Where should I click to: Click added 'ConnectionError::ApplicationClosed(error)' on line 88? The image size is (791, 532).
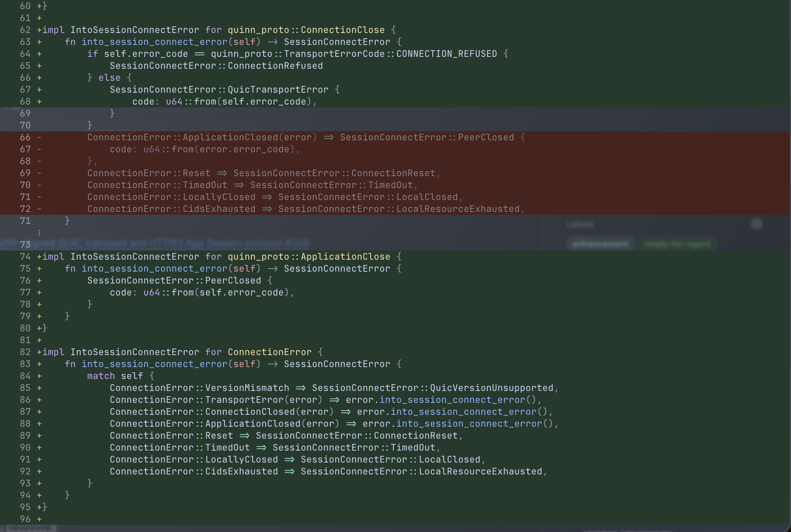click(x=224, y=424)
